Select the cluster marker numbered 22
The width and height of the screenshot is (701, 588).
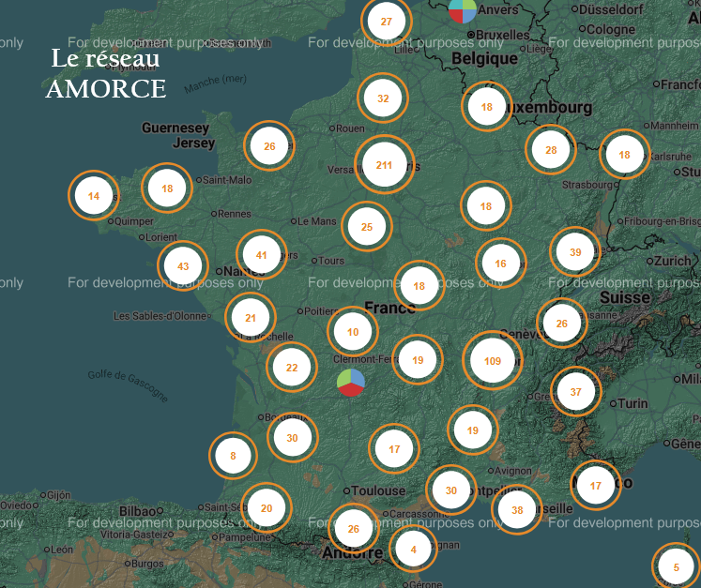tap(292, 368)
